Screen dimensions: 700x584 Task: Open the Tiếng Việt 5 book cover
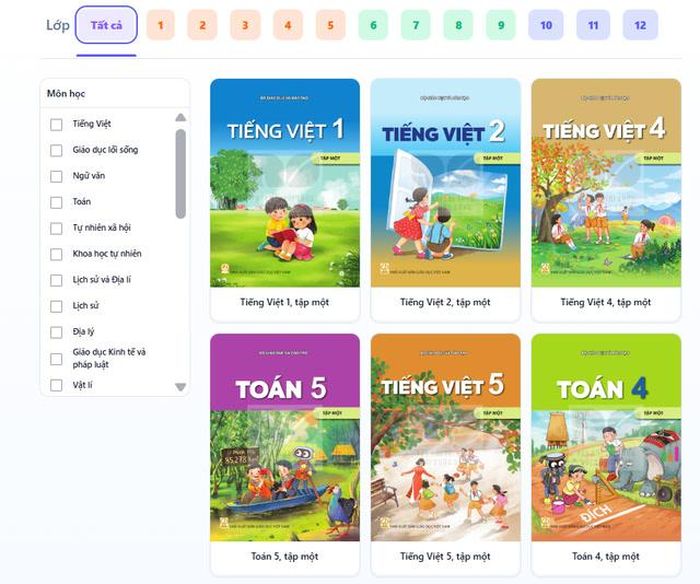[x=446, y=438]
